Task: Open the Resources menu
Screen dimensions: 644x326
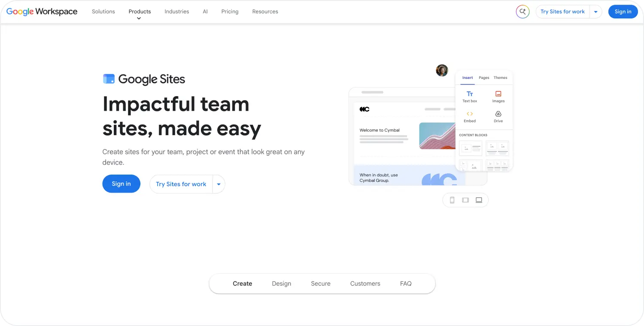Action: (265, 12)
